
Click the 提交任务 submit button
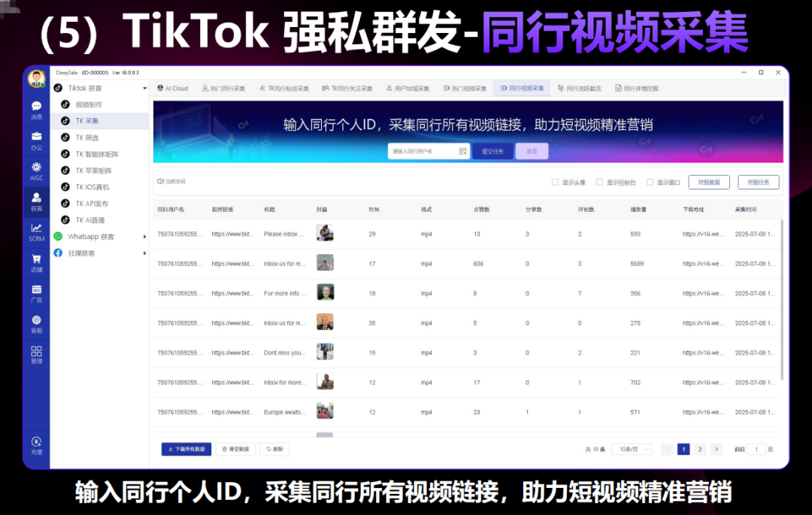[492, 151]
